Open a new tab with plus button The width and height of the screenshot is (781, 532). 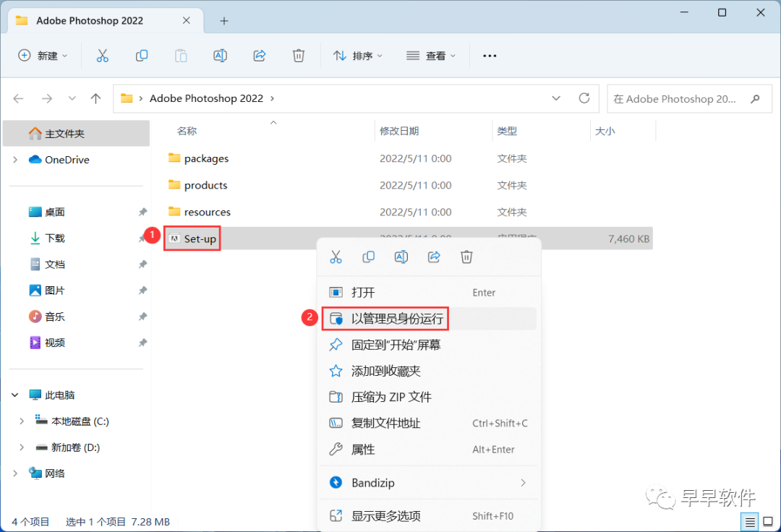[x=224, y=21]
